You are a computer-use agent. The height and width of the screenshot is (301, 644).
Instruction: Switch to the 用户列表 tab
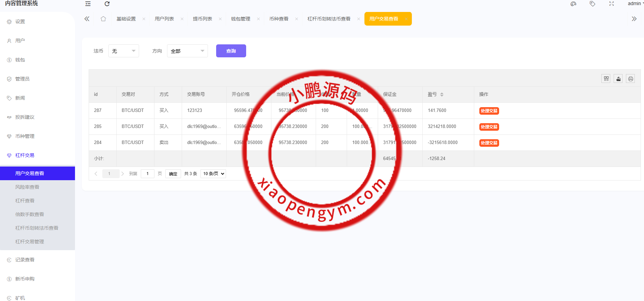164,19
